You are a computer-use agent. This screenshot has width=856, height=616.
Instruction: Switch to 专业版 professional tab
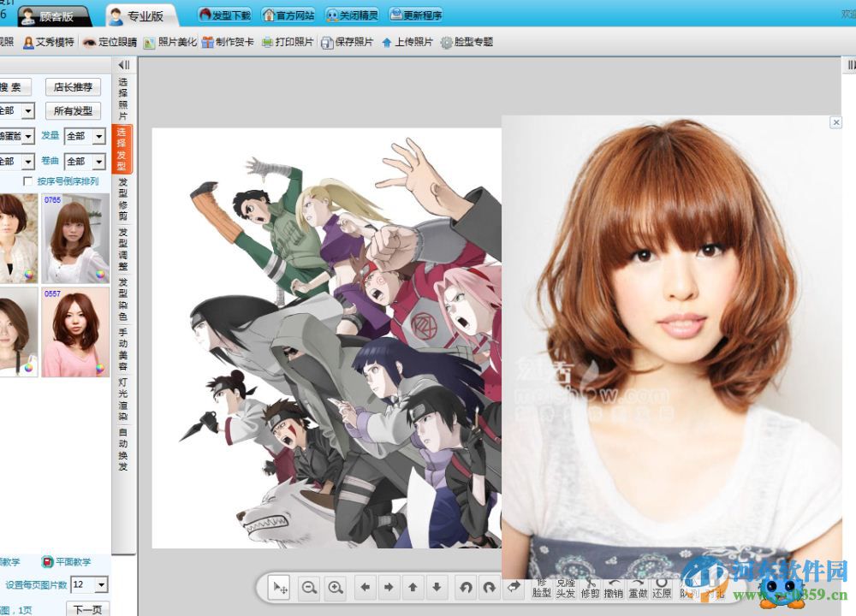click(141, 15)
